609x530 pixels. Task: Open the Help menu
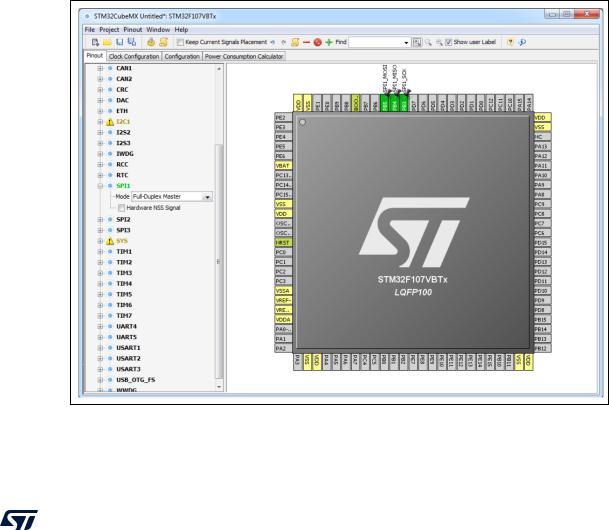coord(181,30)
